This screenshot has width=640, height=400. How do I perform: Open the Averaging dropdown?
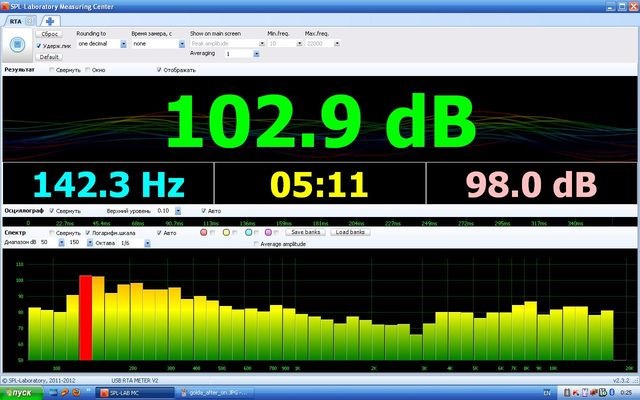[x=256, y=54]
